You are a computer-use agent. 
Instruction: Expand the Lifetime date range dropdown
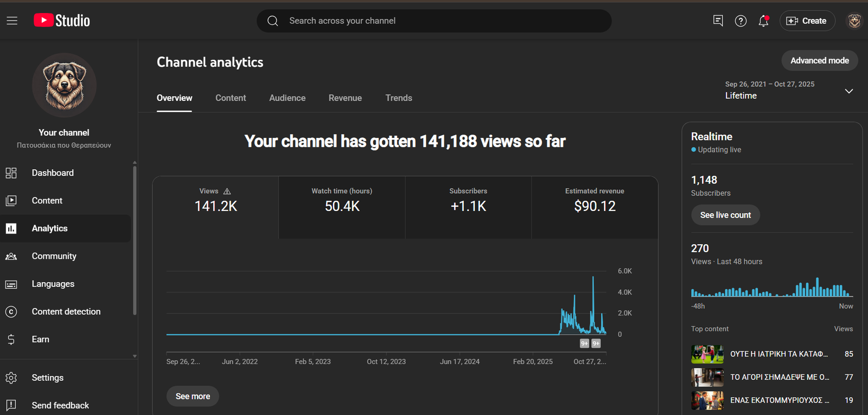(848, 91)
